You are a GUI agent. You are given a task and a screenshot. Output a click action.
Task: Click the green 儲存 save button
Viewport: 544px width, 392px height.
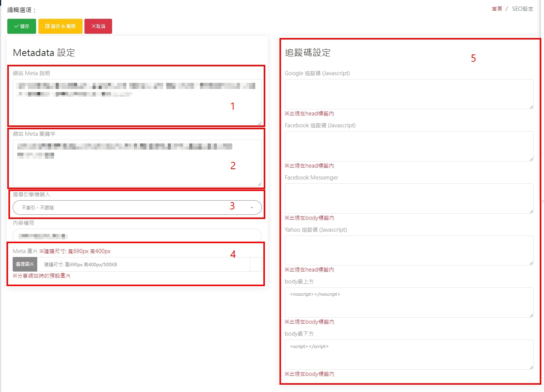coord(21,26)
